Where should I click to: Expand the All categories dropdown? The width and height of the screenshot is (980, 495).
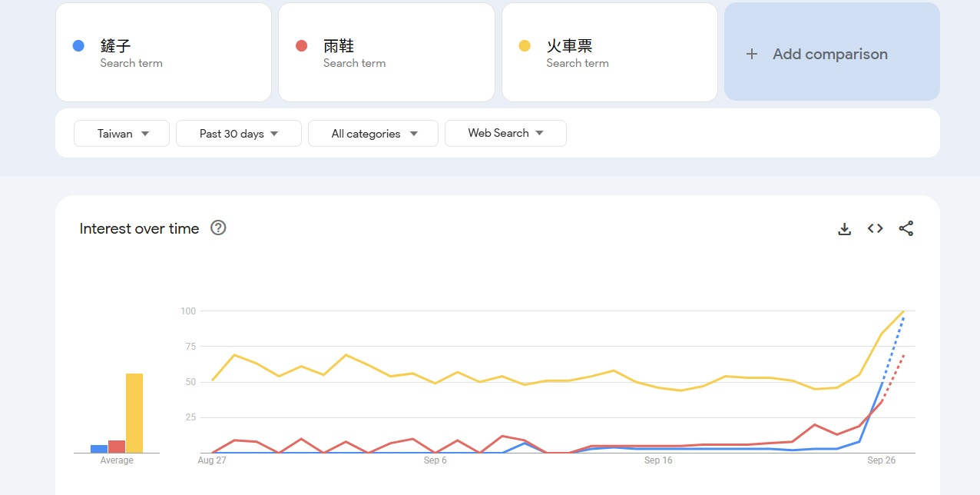373,134
